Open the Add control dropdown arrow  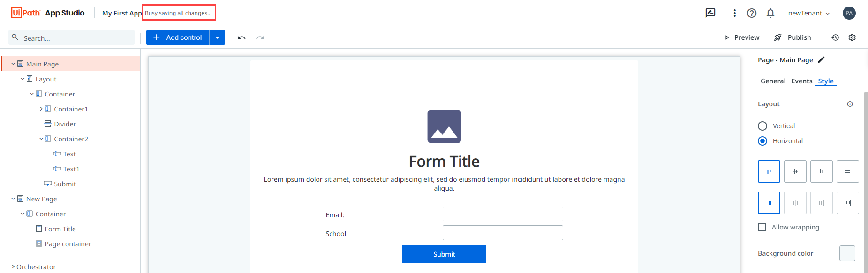pyautogui.click(x=217, y=37)
